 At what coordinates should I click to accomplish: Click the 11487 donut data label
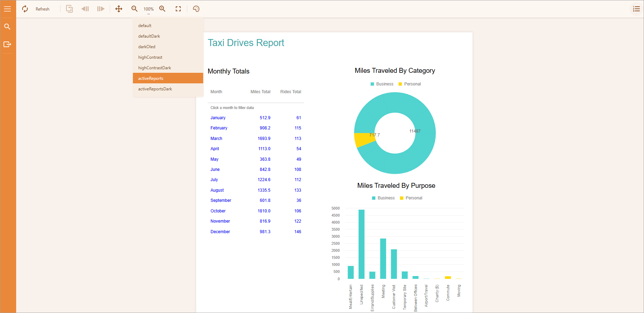coord(415,131)
